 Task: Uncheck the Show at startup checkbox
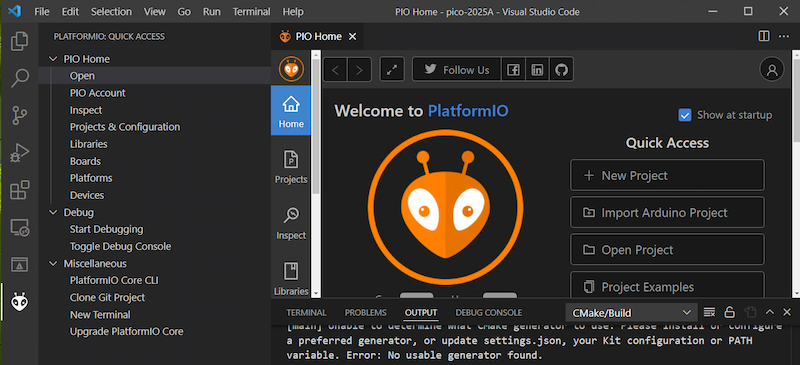coord(685,115)
